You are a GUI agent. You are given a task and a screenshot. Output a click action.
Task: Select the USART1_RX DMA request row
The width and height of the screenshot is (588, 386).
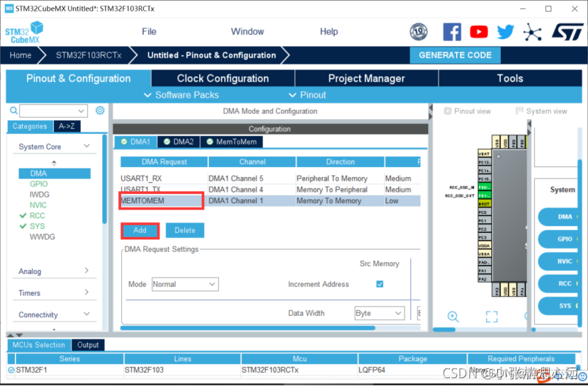click(x=270, y=178)
